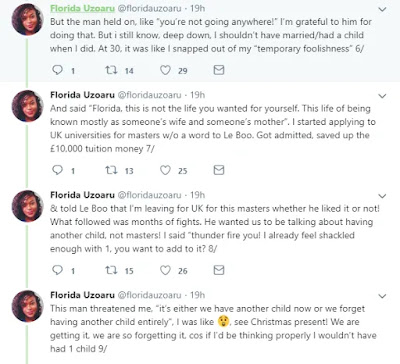Retweet the tweet with 14 retweets

point(111,70)
